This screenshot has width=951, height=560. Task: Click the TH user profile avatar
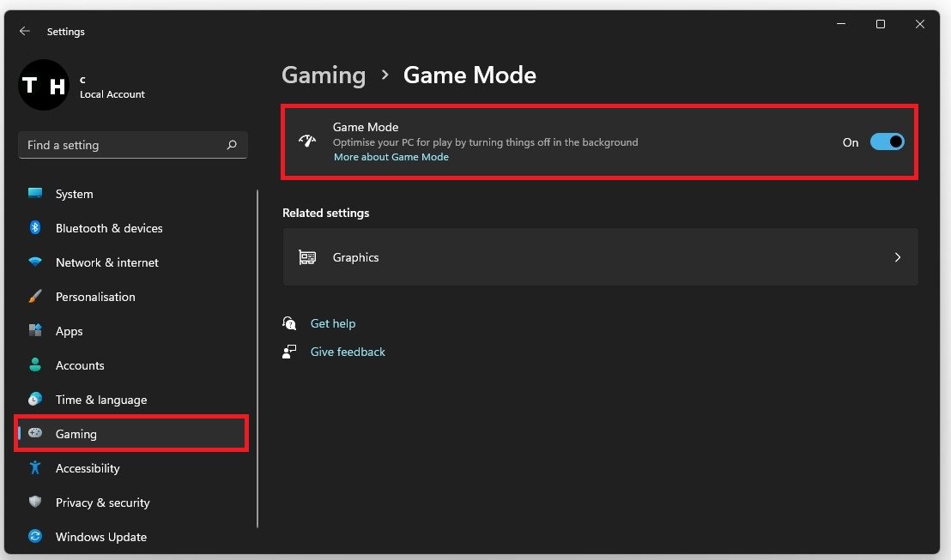coord(44,85)
